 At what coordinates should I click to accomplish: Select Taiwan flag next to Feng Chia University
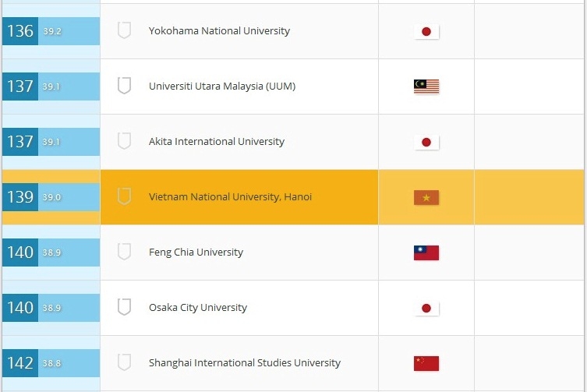click(426, 253)
